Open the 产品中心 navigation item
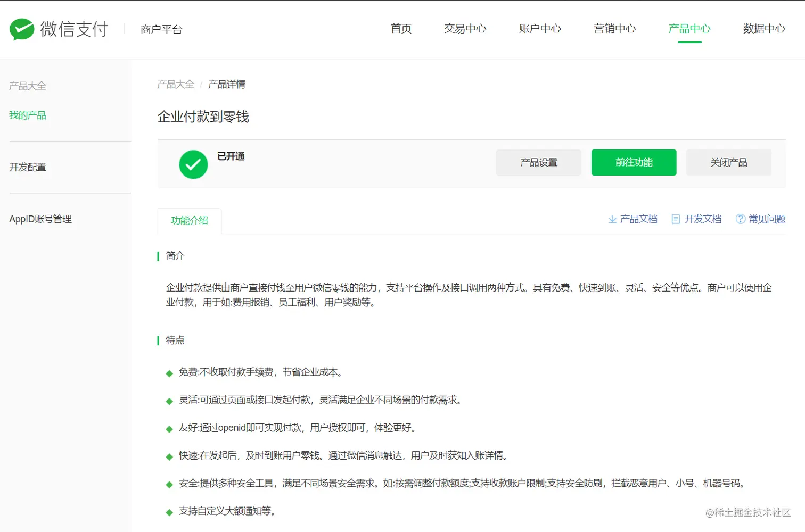 click(x=689, y=29)
